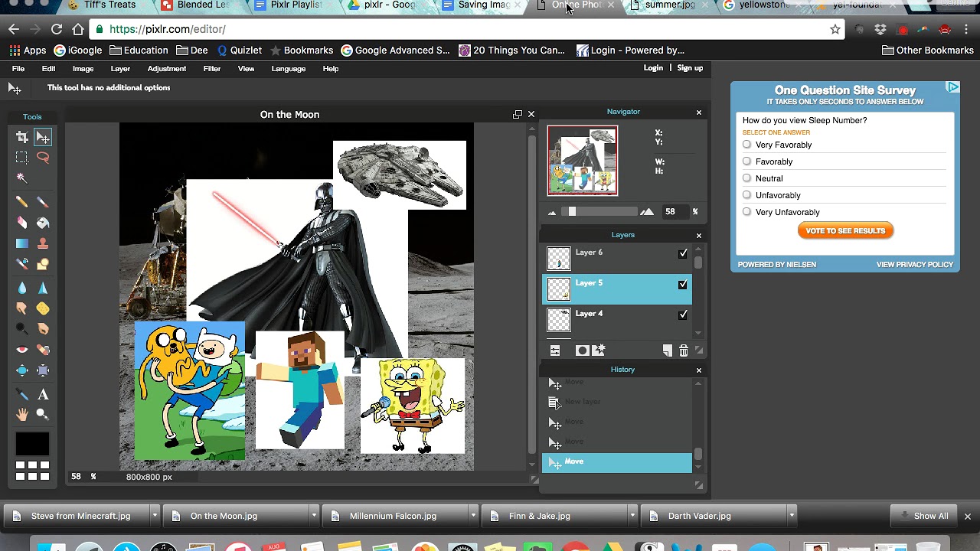The height and width of the screenshot is (551, 980).
Task: Open dropdown for Millennium Falcon.jpg download
Action: coord(473,516)
